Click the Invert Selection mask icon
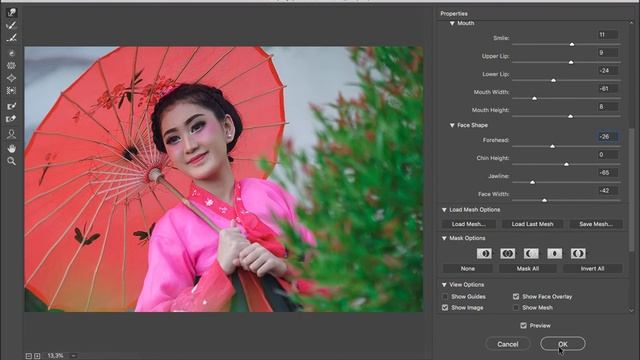This screenshot has width=640, height=360. [578, 253]
